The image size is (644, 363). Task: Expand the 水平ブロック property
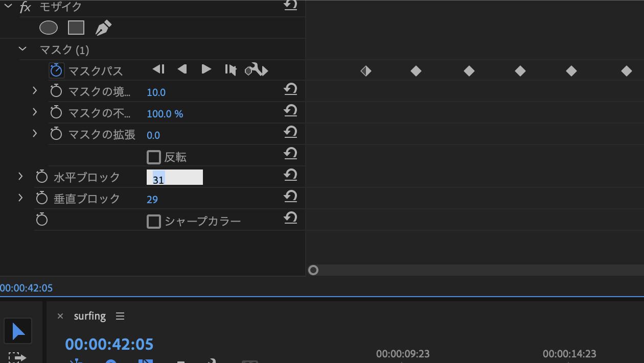(x=20, y=176)
